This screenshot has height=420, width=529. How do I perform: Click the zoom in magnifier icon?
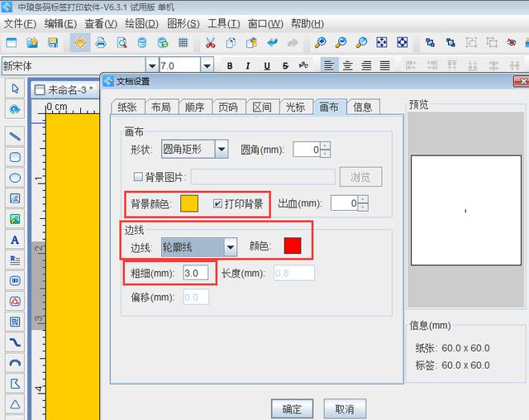320,42
